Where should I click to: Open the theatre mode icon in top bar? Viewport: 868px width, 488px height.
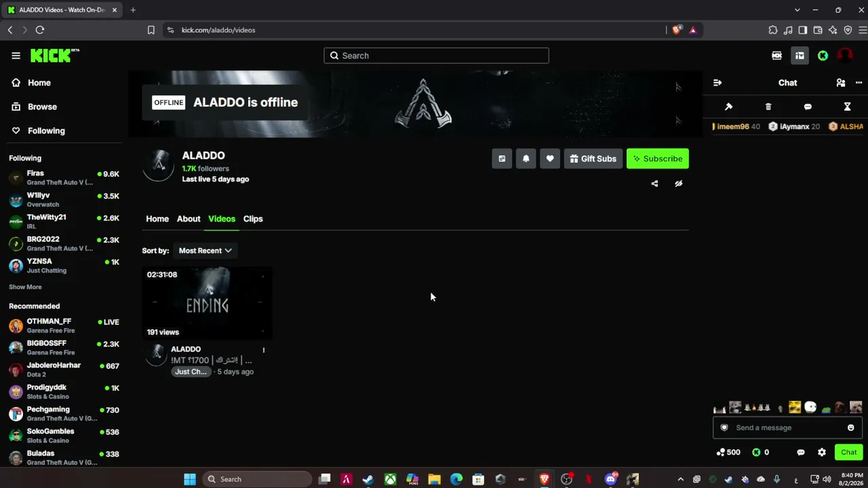click(x=776, y=56)
